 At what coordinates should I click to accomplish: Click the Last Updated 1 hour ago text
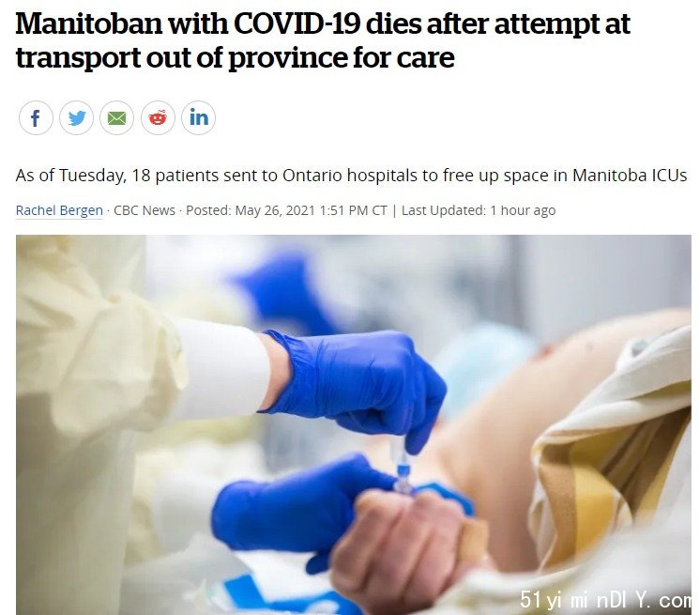coord(479,210)
